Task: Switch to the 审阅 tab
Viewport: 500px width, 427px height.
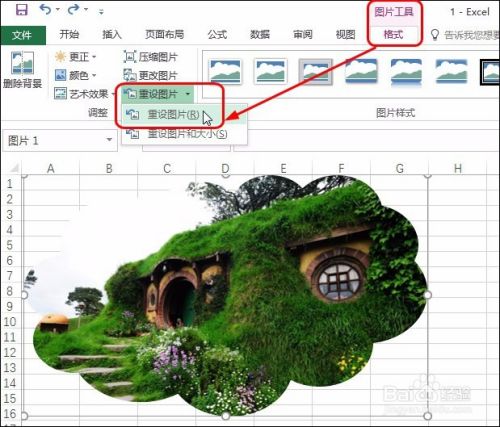Action: coord(303,34)
